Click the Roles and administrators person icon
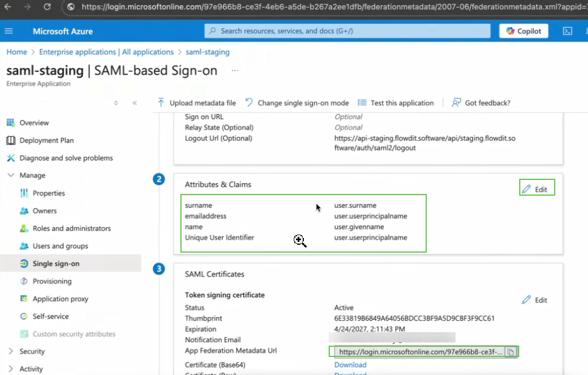The height and width of the screenshot is (375, 588). [x=24, y=228]
